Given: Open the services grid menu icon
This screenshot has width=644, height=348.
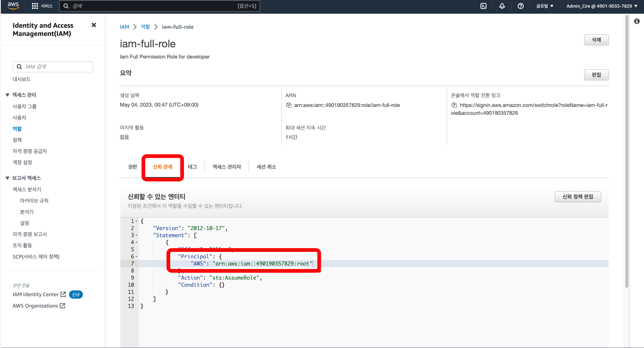Looking at the screenshot, I should (x=35, y=6).
